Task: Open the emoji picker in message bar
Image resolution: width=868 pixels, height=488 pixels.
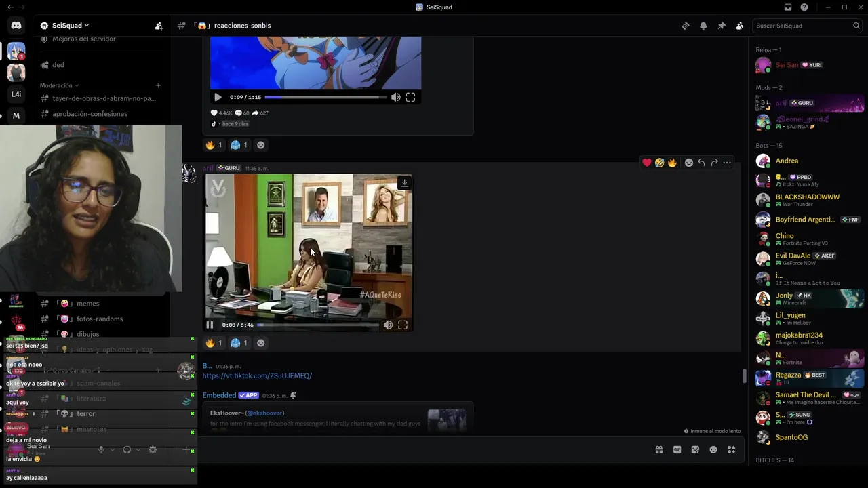Action: 713,449
